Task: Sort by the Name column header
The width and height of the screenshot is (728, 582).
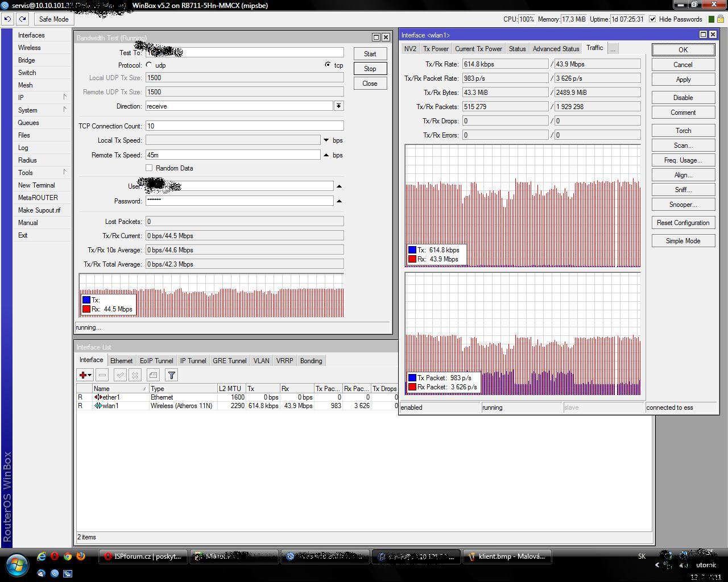Action: coord(120,389)
